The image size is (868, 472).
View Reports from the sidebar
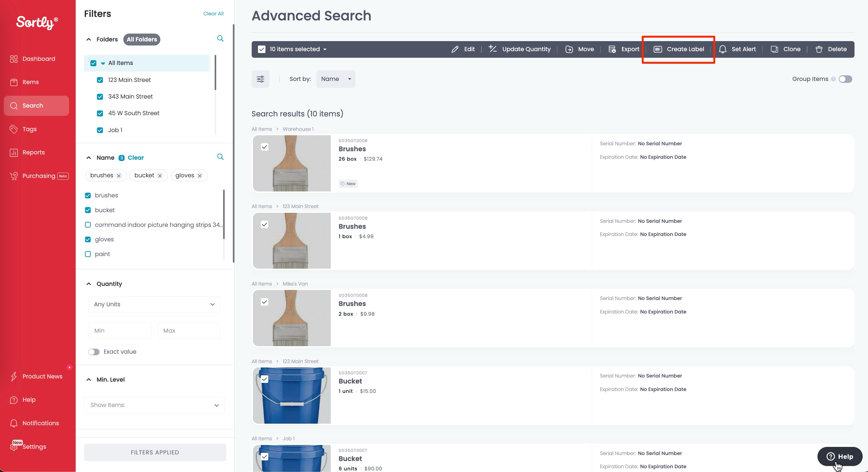34,152
